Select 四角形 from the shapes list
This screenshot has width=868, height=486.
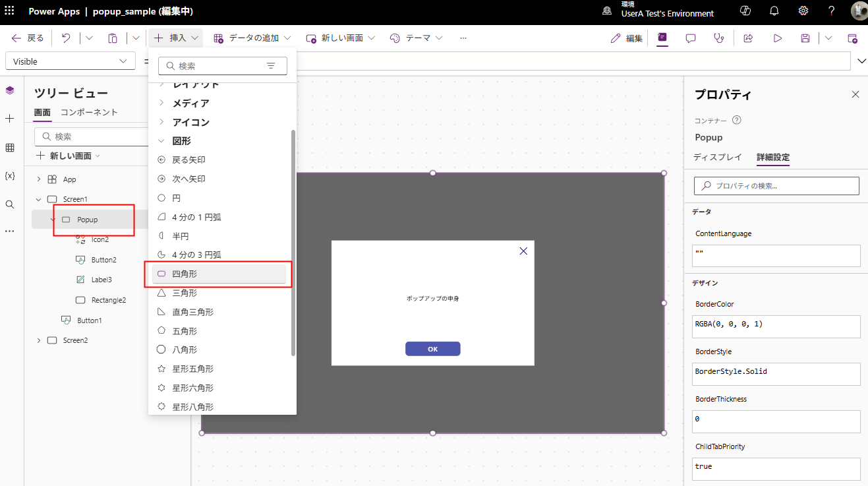[x=218, y=274]
